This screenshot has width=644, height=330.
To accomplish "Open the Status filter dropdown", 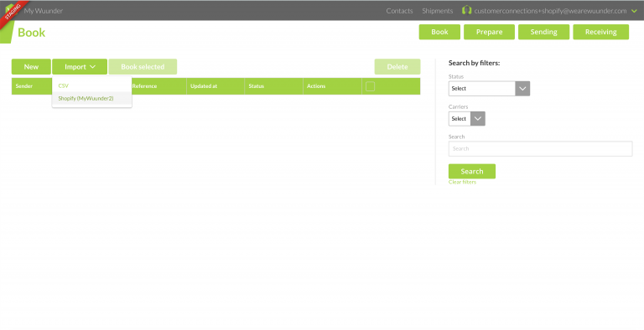I will point(489,88).
